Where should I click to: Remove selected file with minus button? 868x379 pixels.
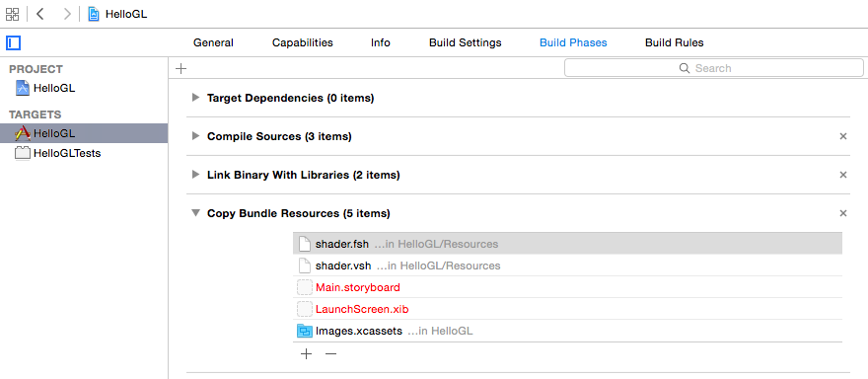331,353
